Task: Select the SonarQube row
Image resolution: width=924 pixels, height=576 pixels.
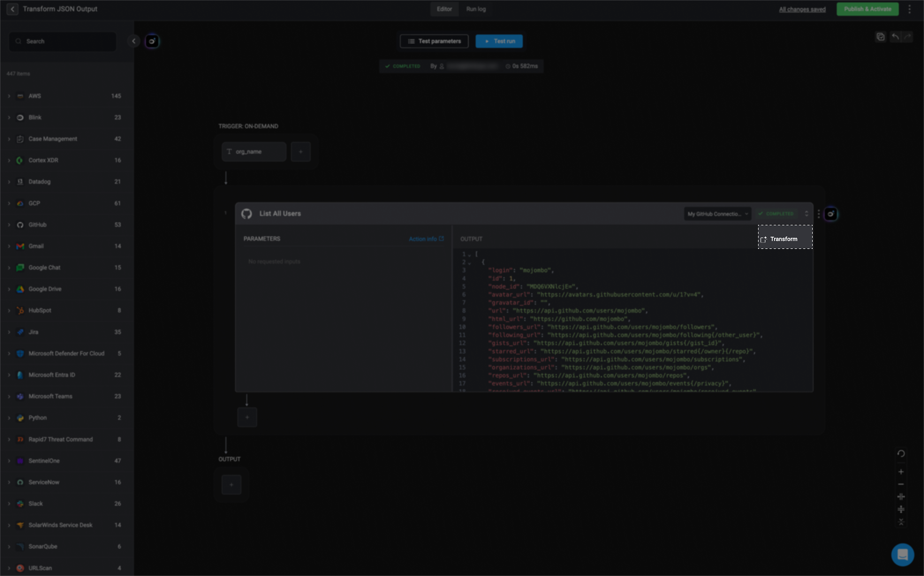Action: 67,547
